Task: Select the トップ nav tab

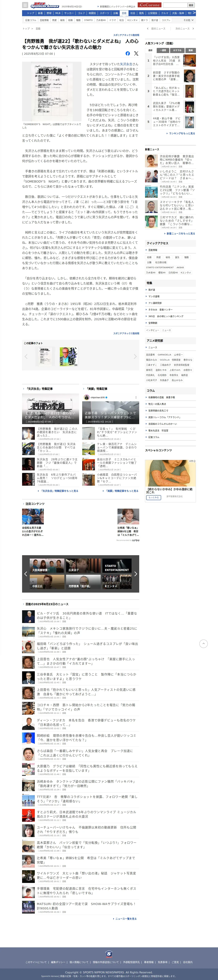Action: [31, 13]
